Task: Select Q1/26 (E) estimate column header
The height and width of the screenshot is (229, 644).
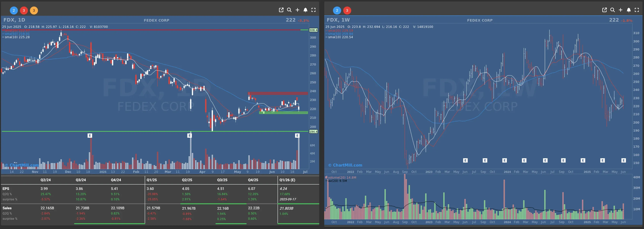Action: (x=287, y=180)
